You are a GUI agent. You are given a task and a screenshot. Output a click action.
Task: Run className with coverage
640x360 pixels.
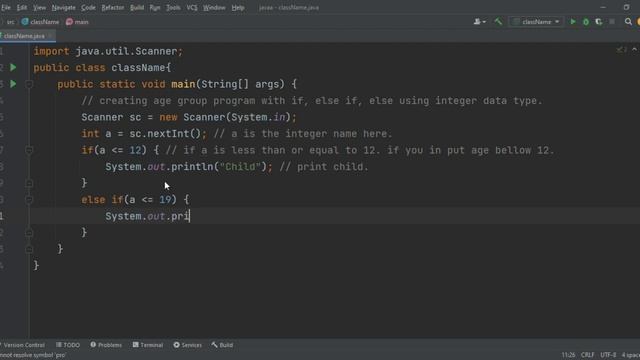tap(599, 22)
